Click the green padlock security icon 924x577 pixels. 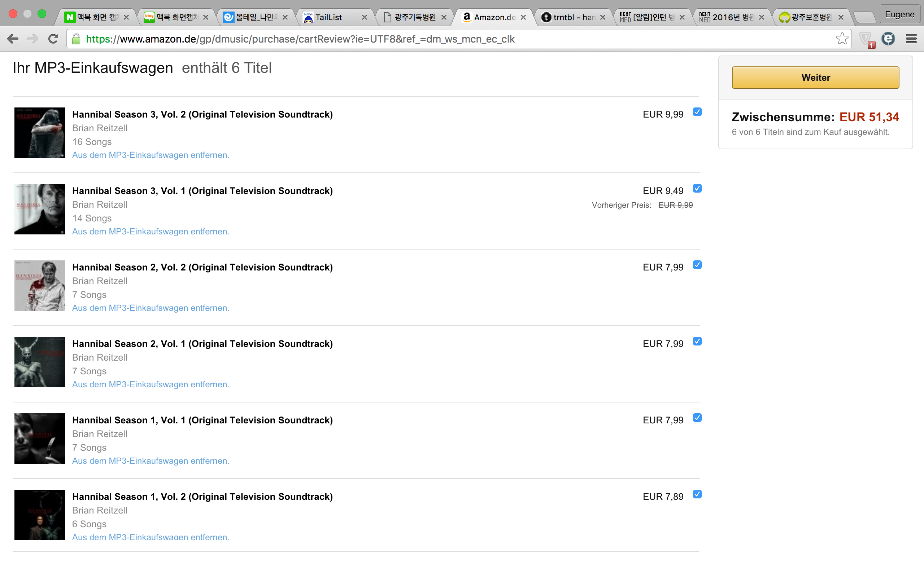[x=77, y=39]
